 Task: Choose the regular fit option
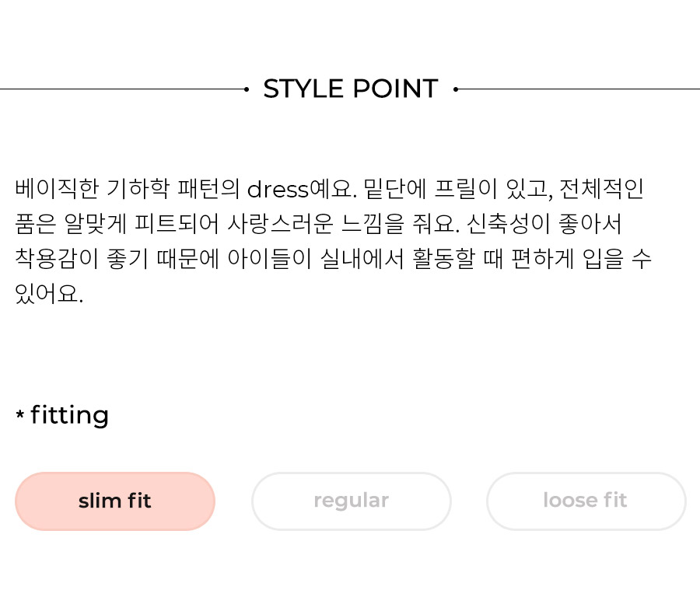[x=352, y=501]
